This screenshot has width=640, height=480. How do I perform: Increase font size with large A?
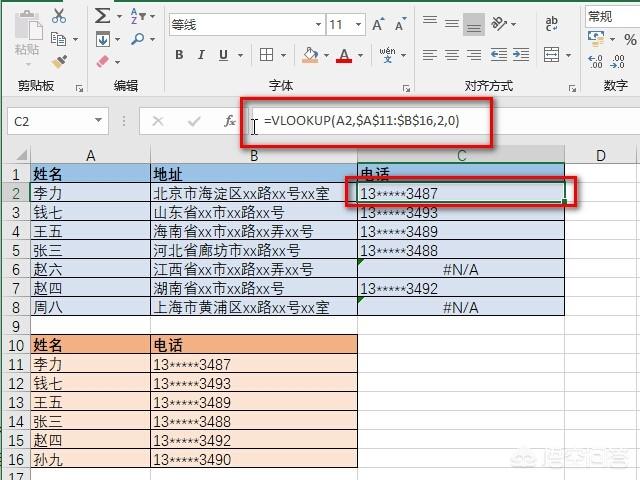click(x=378, y=24)
